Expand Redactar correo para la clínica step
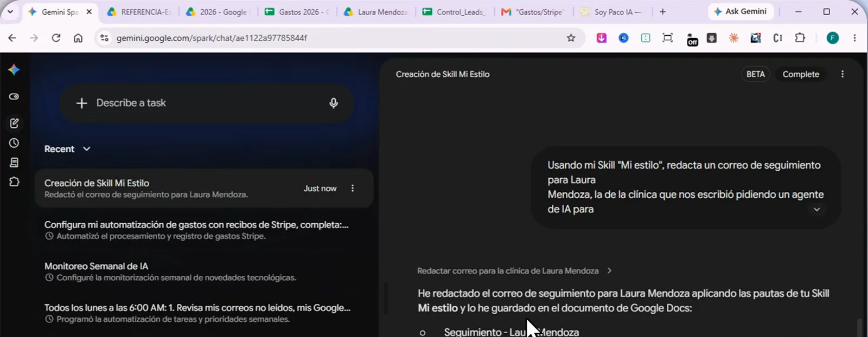 [x=514, y=271]
